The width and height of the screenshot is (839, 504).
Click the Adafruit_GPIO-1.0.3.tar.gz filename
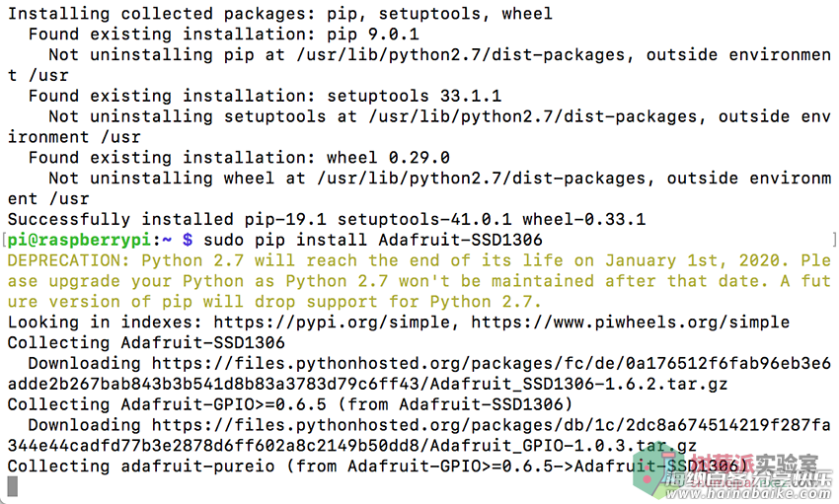pyautogui.click(x=563, y=446)
